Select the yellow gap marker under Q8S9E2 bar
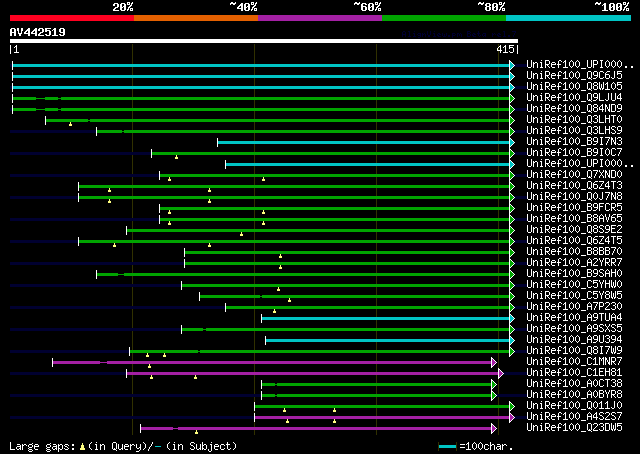 [x=242, y=234]
